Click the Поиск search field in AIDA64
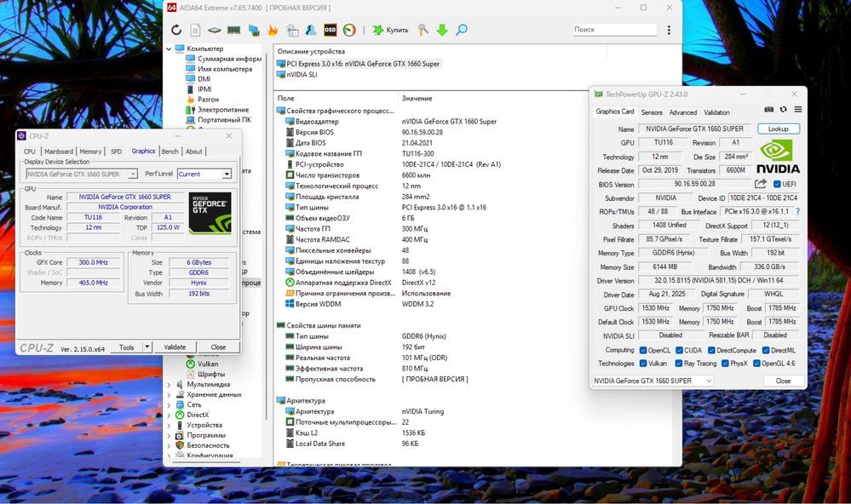Screen dimensions: 851x504 (615, 29)
